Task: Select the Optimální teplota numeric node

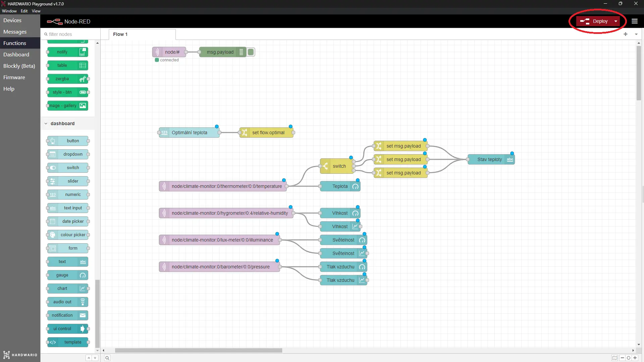Action: coord(189,133)
